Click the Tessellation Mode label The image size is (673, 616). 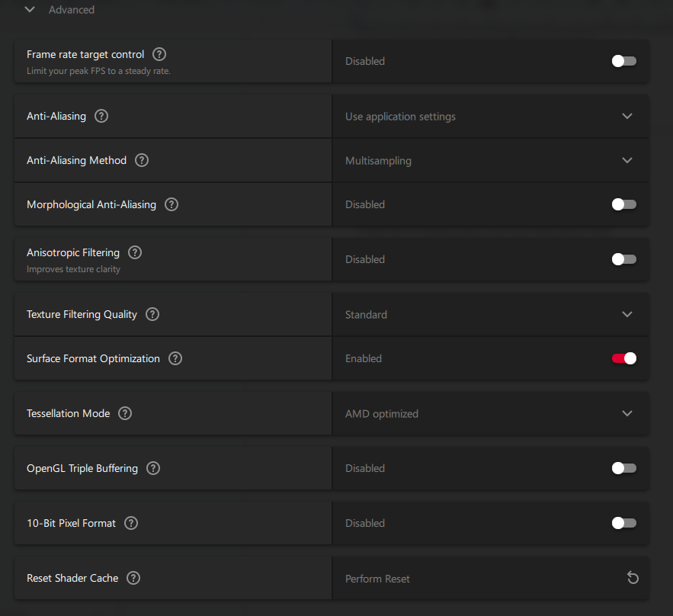tap(69, 413)
